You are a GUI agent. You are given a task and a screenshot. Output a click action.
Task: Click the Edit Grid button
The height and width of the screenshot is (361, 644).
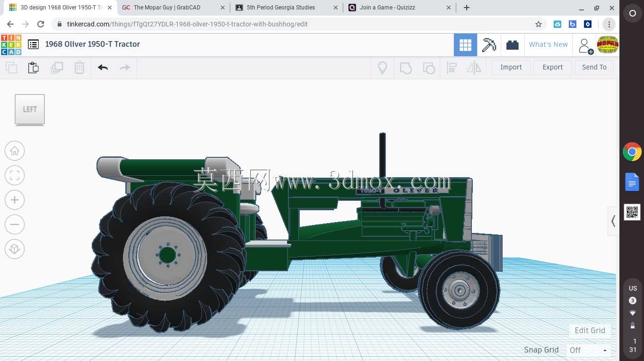pyautogui.click(x=590, y=330)
